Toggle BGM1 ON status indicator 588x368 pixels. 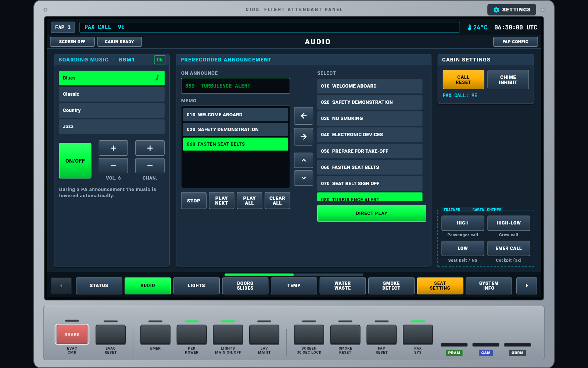159,60
